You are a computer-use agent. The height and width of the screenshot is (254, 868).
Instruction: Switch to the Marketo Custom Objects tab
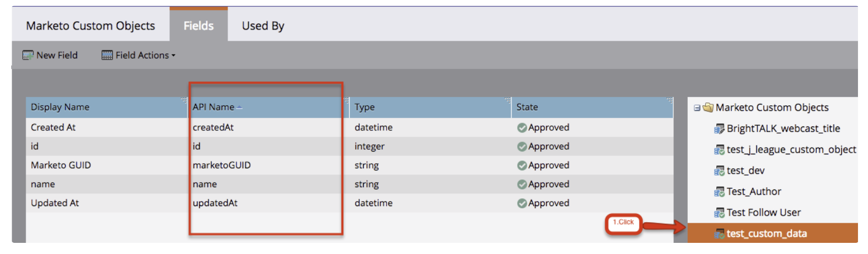click(x=90, y=26)
